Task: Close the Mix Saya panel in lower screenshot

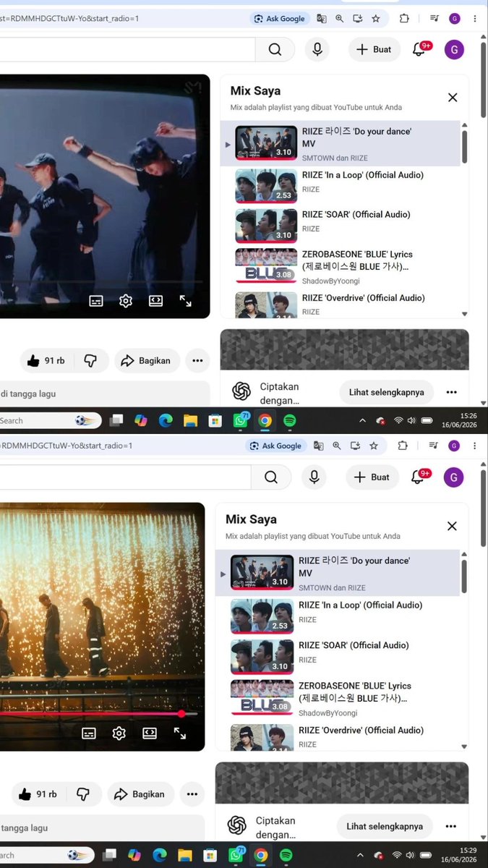Action: tap(452, 526)
